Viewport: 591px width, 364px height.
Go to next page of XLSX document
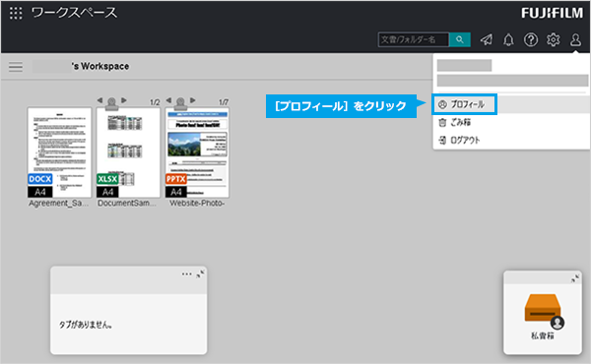click(124, 100)
